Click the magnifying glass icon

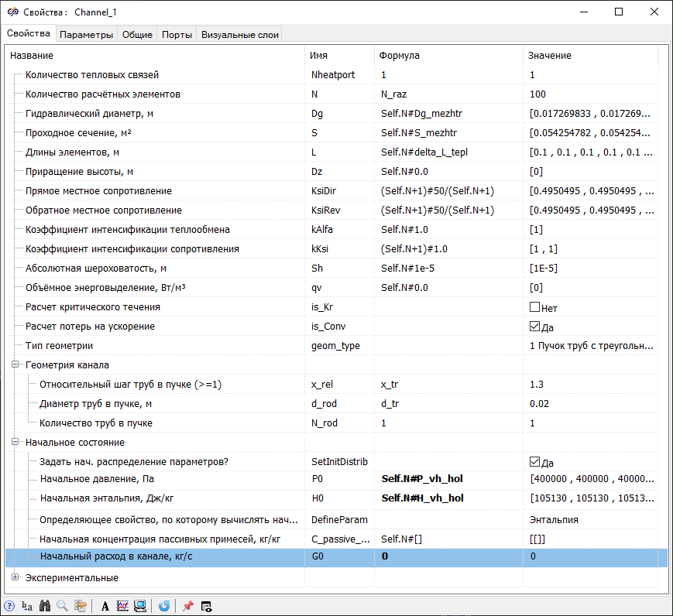62,606
